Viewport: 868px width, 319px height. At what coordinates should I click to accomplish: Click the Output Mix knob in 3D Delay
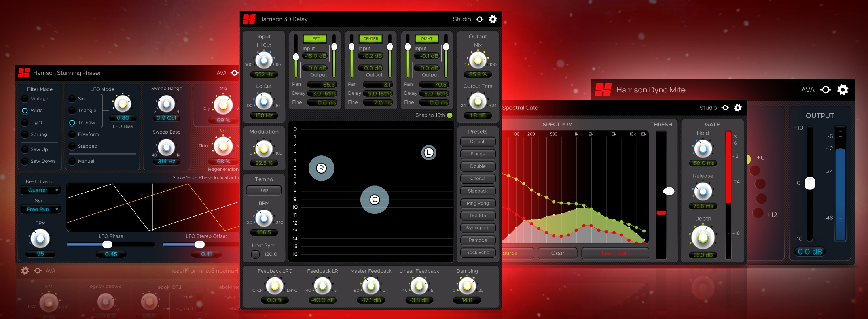(x=478, y=60)
